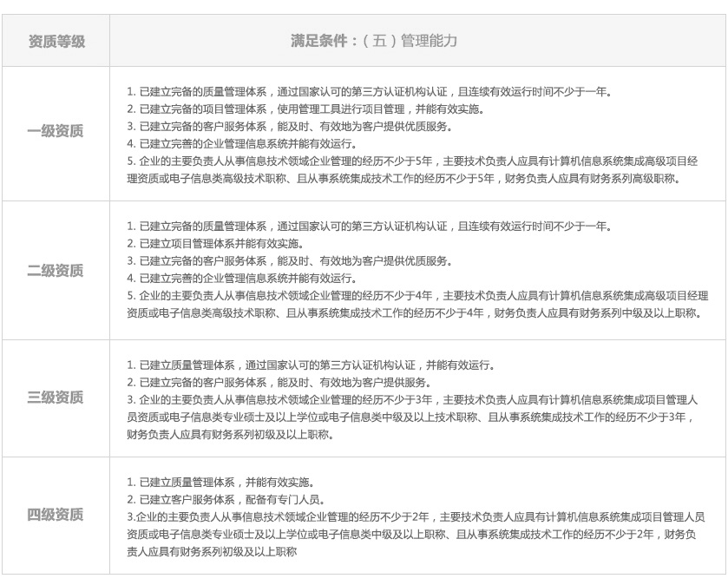Select the 三级资质 row label
This screenshot has height=585, width=728.
(56, 398)
